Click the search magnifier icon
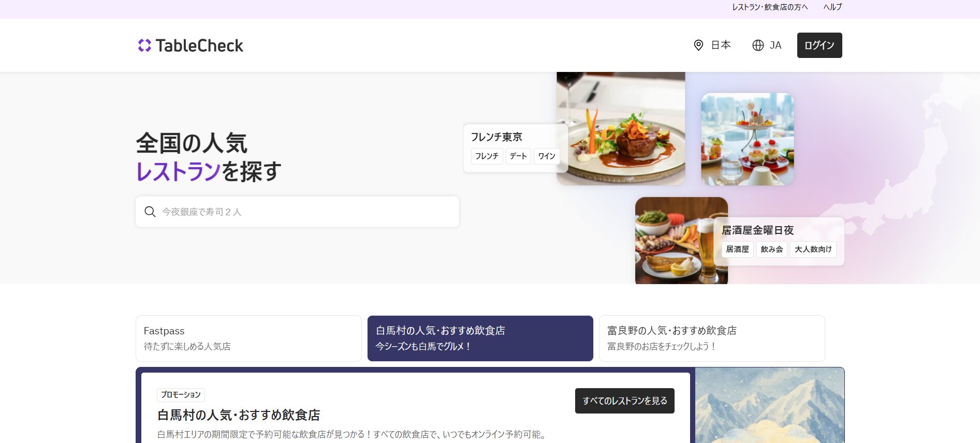Image resolution: width=980 pixels, height=443 pixels. pyautogui.click(x=150, y=212)
